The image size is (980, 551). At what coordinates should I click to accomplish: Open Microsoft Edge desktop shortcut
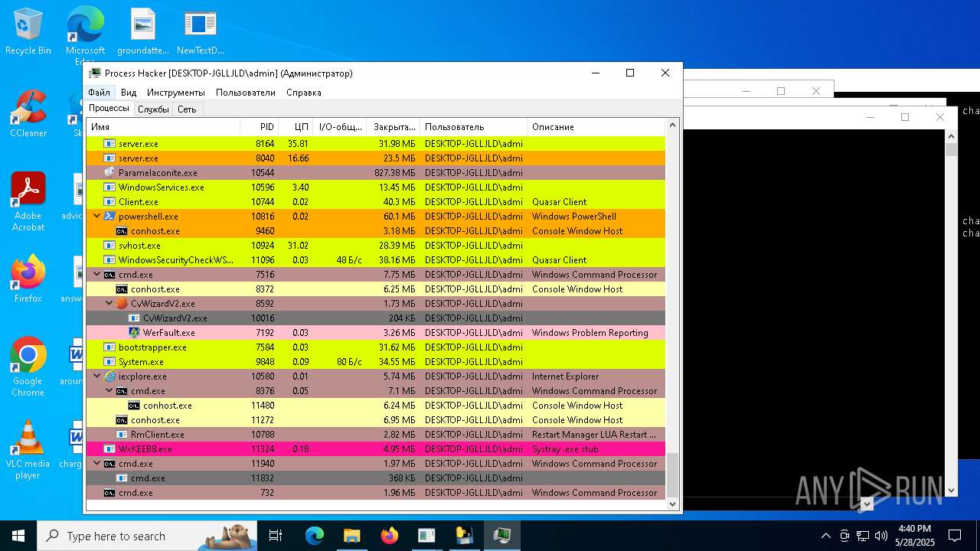[85, 37]
